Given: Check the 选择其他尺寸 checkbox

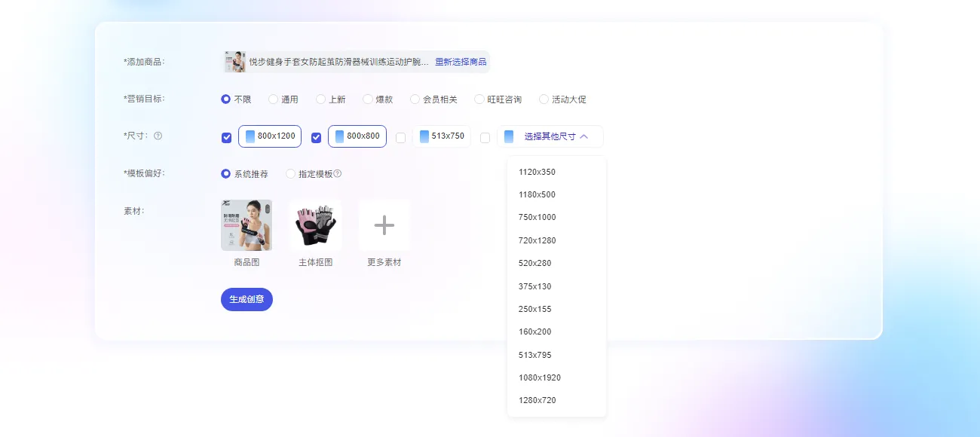Looking at the screenshot, I should point(485,138).
